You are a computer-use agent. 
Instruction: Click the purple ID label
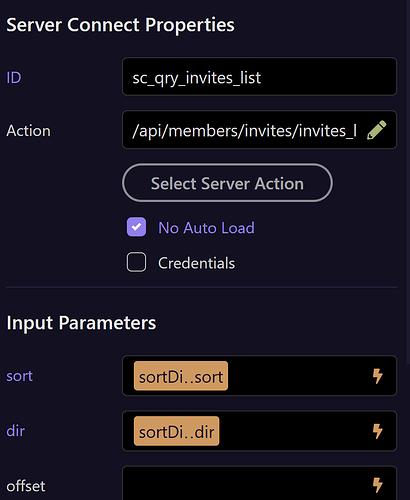[14, 78]
